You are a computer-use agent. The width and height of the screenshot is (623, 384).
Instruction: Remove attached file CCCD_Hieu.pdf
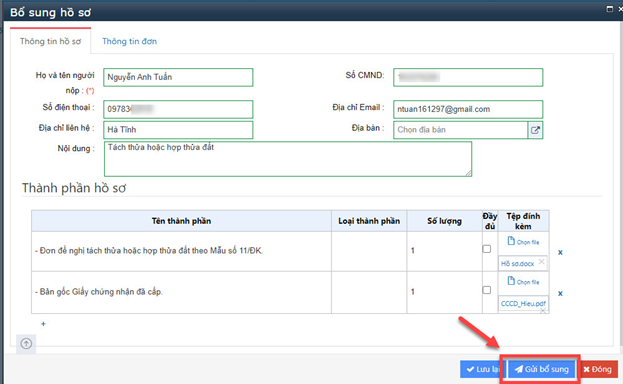[x=543, y=310]
